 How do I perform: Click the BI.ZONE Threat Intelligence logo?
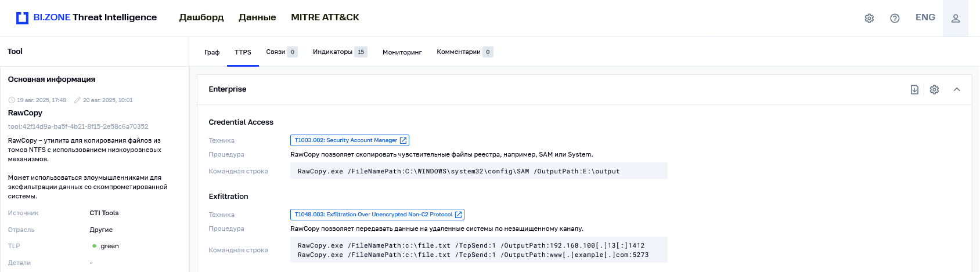click(87, 17)
